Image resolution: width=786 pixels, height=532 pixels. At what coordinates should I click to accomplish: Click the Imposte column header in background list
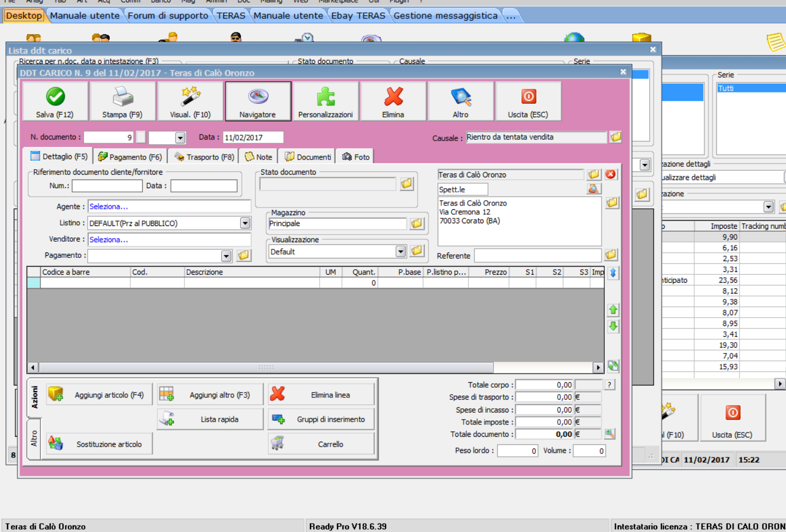(x=717, y=226)
